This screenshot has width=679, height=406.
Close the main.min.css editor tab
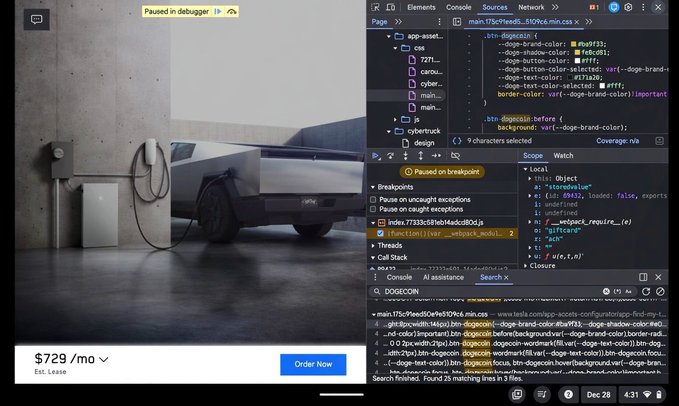(x=577, y=22)
